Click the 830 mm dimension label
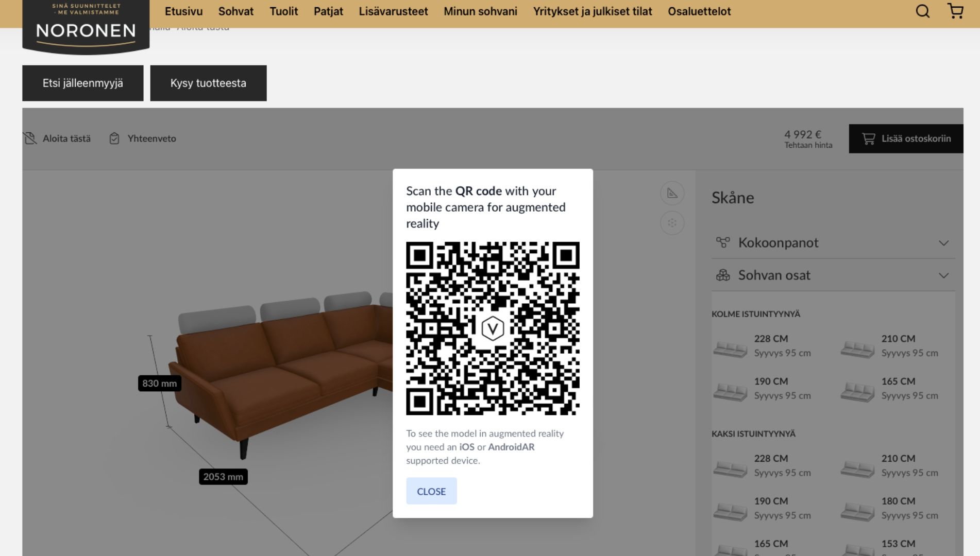Screen dimensions: 980x556 [x=160, y=384]
